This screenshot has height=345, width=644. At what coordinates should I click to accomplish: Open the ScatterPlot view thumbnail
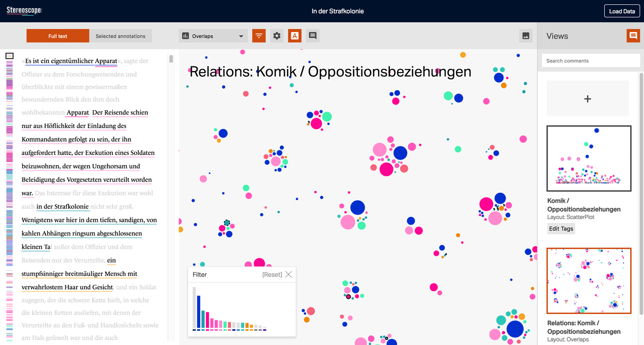click(x=589, y=158)
